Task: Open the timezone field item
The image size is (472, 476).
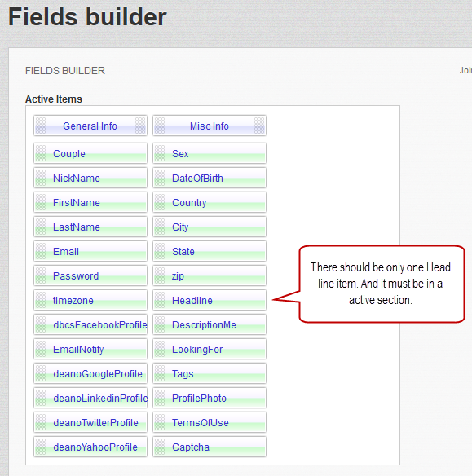Action: 90,300
